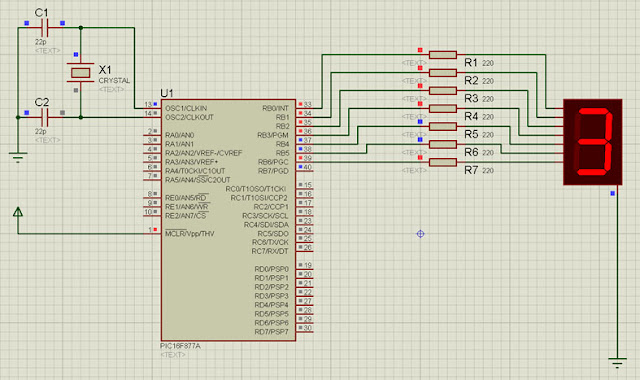The height and width of the screenshot is (380, 640).
Task: Click the RA2/AN2/VREF-/CVREF pin label
Action: click(204, 153)
